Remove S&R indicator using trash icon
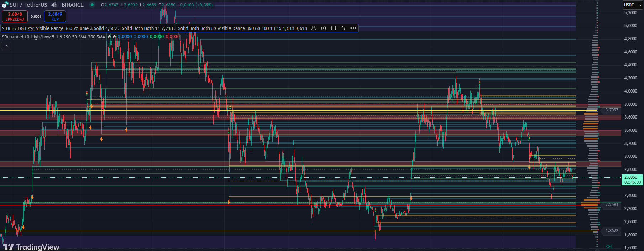The width and height of the screenshot is (644, 251). click(343, 28)
